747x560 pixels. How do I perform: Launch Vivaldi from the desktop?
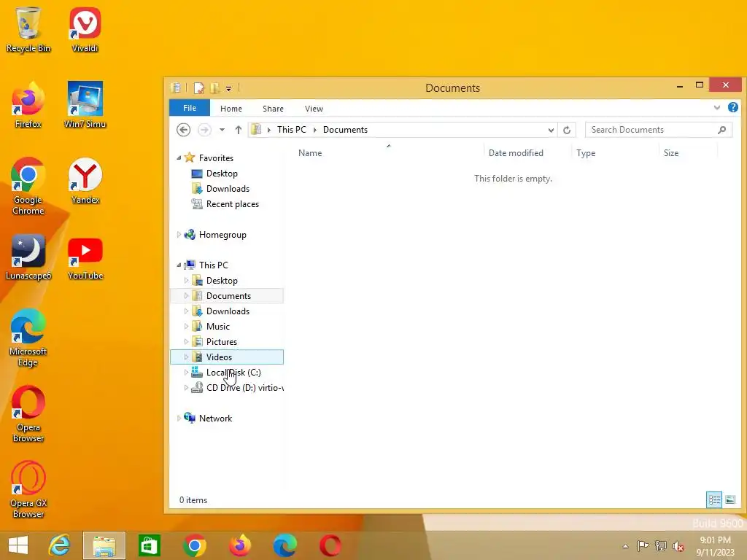(x=85, y=29)
